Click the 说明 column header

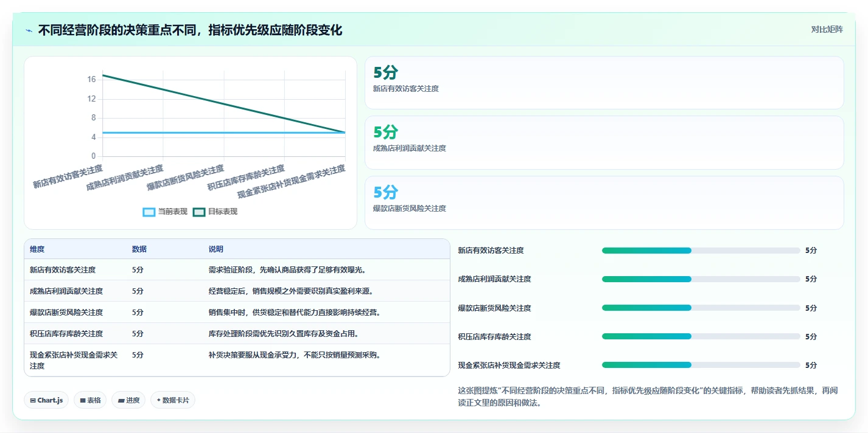click(x=216, y=249)
